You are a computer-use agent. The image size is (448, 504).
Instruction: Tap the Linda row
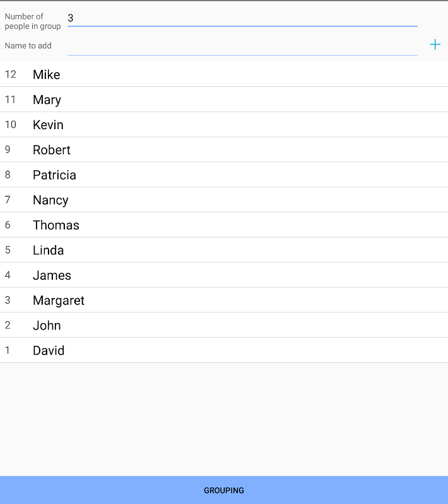49,250
